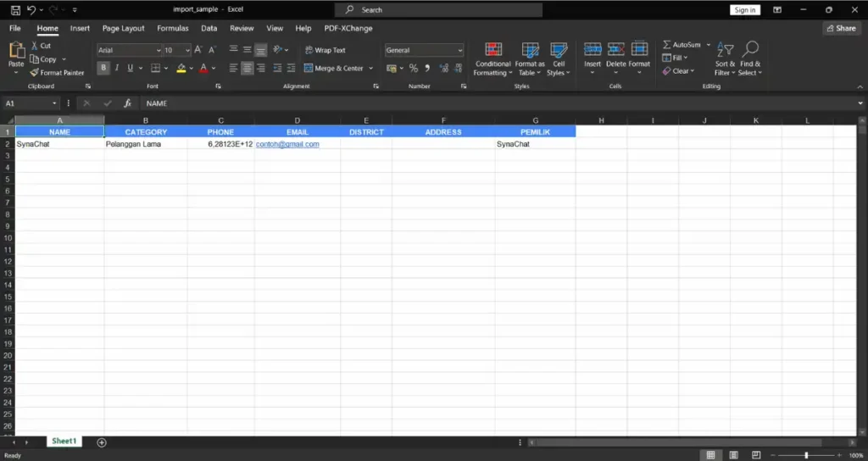The height and width of the screenshot is (461, 868).
Task: Open the contoh@gmail.com email link
Action: (x=287, y=144)
